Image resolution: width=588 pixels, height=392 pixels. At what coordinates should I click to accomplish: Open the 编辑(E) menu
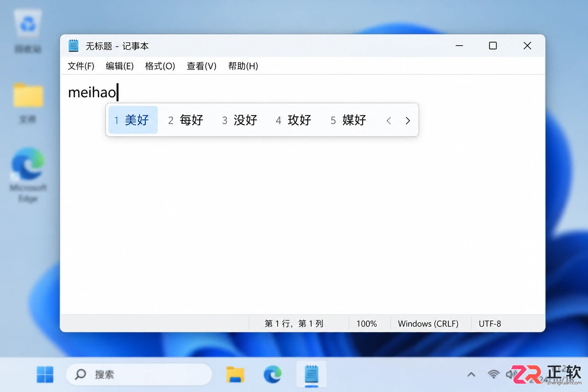point(120,66)
